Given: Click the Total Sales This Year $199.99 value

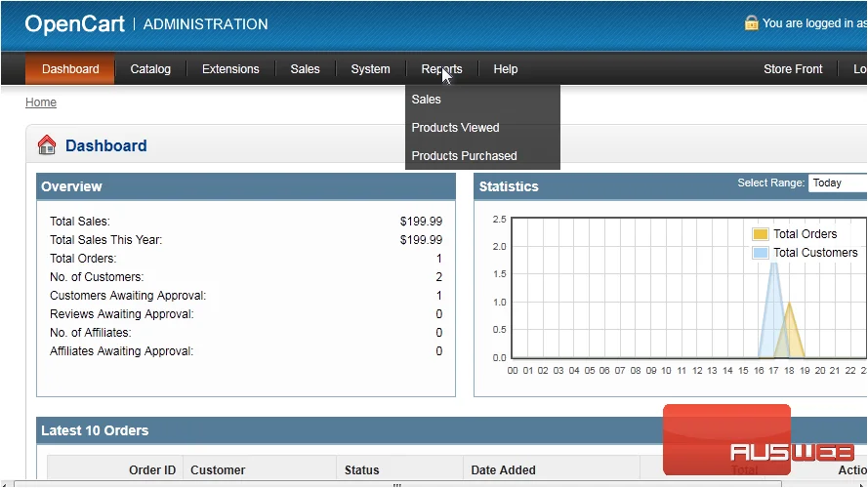Looking at the screenshot, I should [x=421, y=240].
